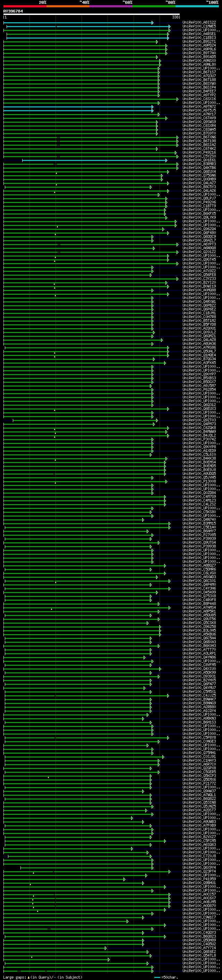The image size is (222, 980).
Task: Open hit UniRef100_C1MWE5
Action: [199, 26]
